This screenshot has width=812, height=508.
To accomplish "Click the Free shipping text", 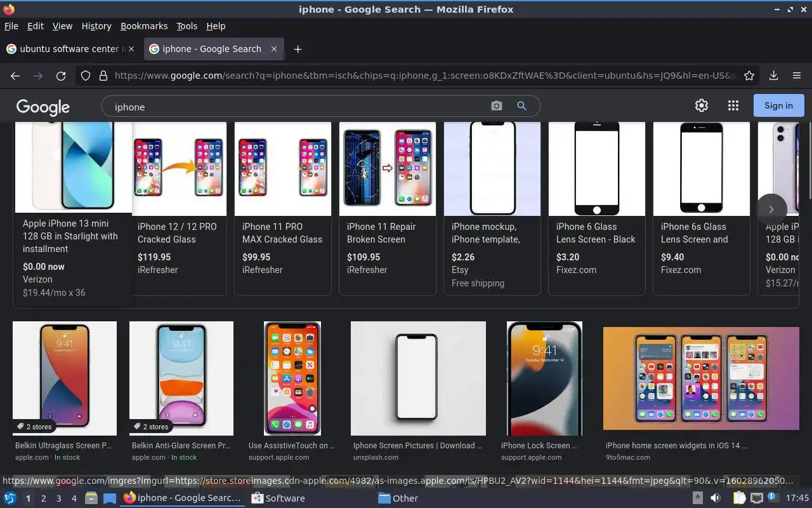I will coord(478,283).
